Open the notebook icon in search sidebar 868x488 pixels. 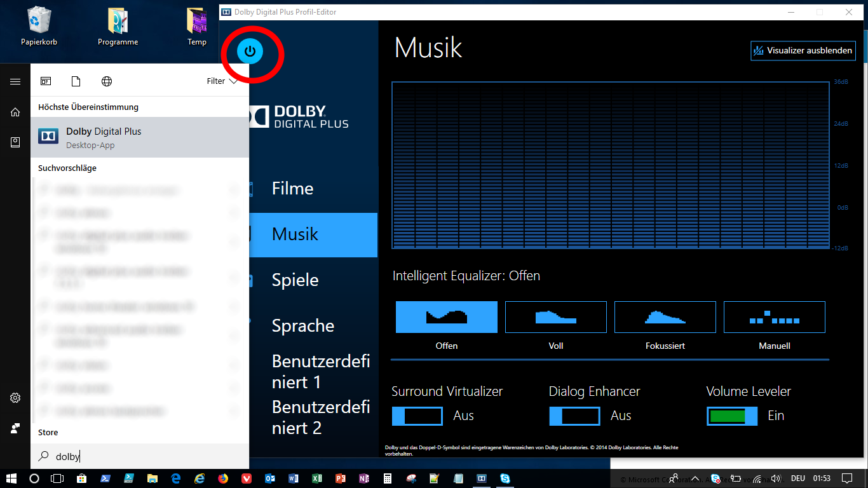tap(15, 142)
